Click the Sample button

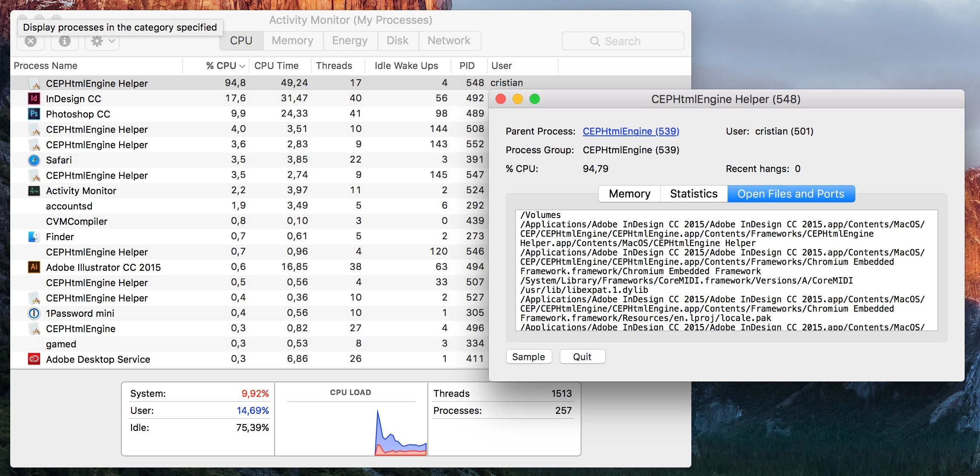[x=528, y=357]
